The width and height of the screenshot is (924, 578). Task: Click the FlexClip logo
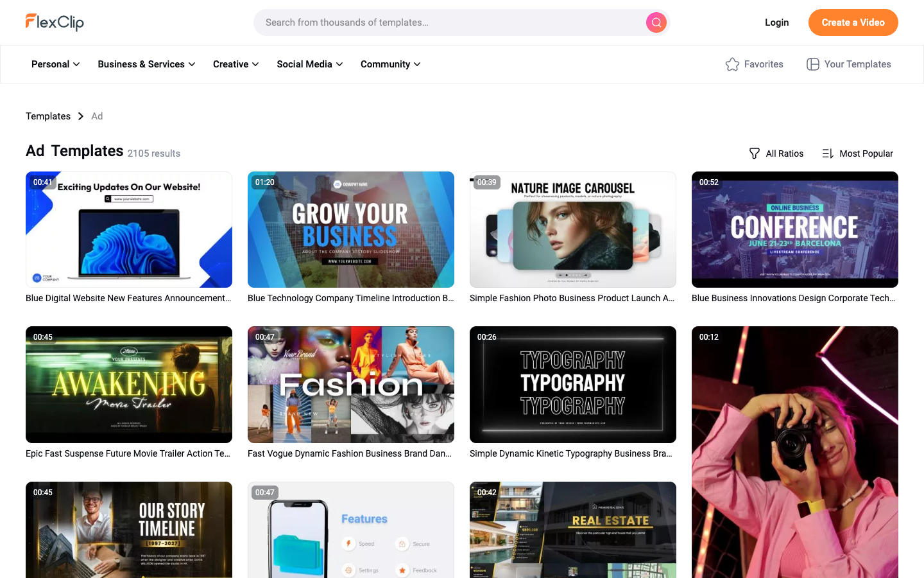tap(55, 22)
